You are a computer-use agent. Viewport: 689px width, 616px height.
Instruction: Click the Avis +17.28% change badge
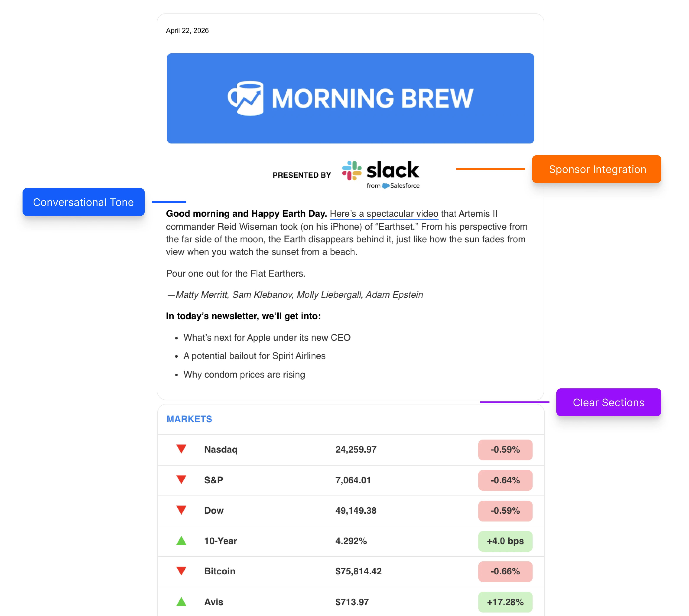click(x=505, y=602)
